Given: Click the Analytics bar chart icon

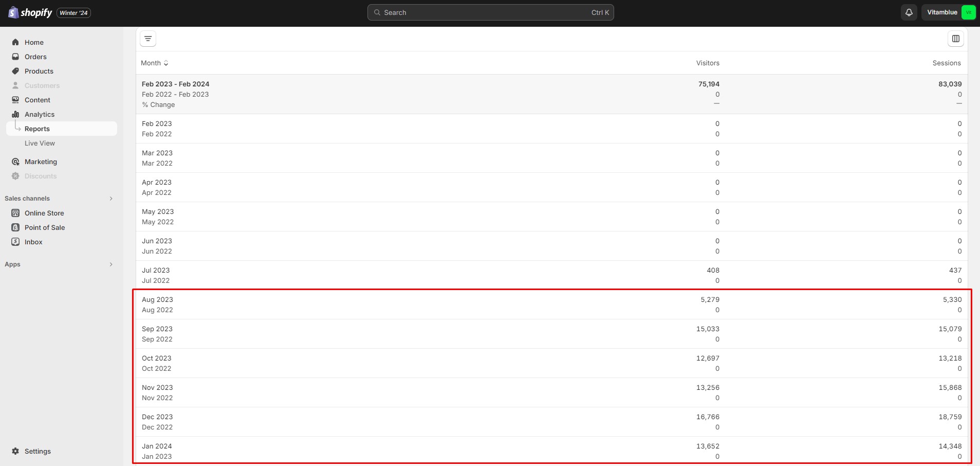Looking at the screenshot, I should pyautogui.click(x=15, y=114).
